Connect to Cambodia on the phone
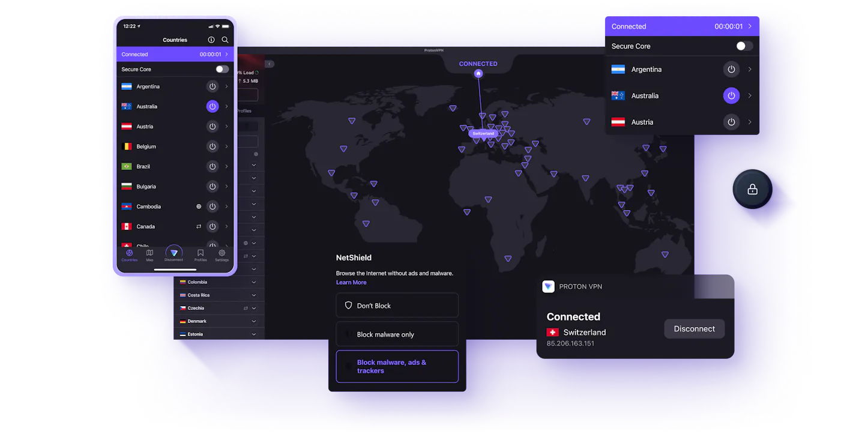868x434 pixels. click(x=212, y=206)
